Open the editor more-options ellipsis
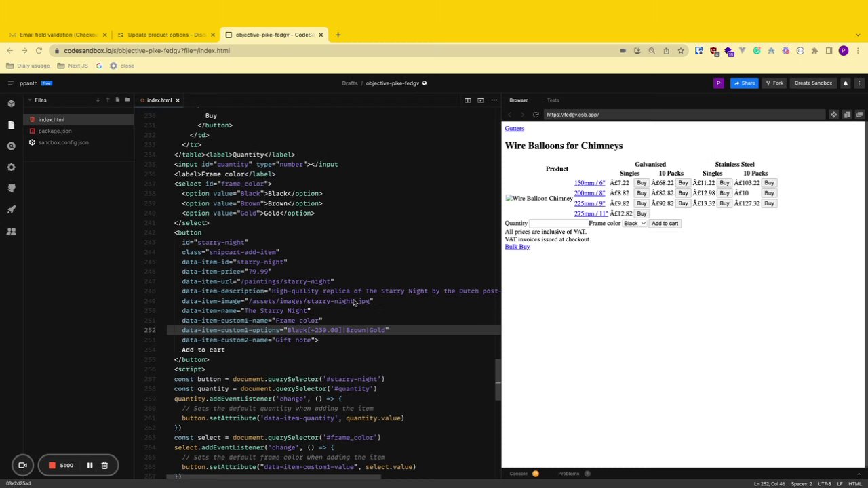Screen dimensions: 868x488 click(x=494, y=100)
